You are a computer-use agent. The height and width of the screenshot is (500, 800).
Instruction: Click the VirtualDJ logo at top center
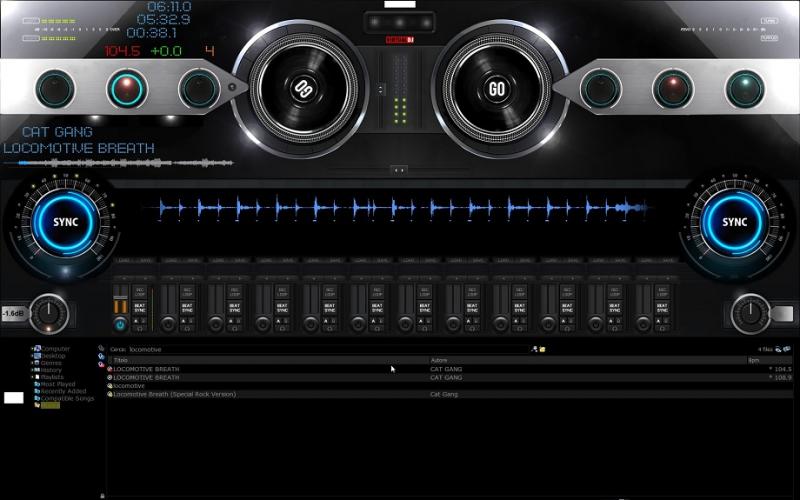pyautogui.click(x=399, y=40)
